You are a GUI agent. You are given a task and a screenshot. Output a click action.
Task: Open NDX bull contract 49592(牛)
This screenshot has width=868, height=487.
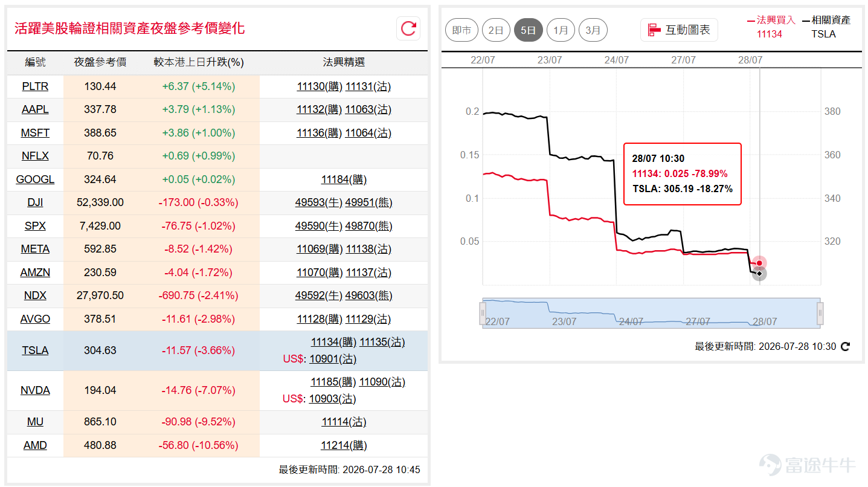coord(319,295)
